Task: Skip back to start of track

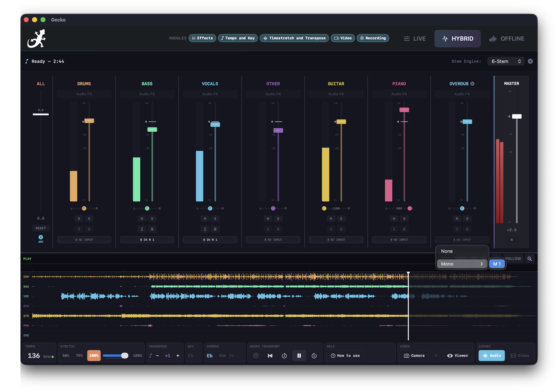Action: coord(270,356)
